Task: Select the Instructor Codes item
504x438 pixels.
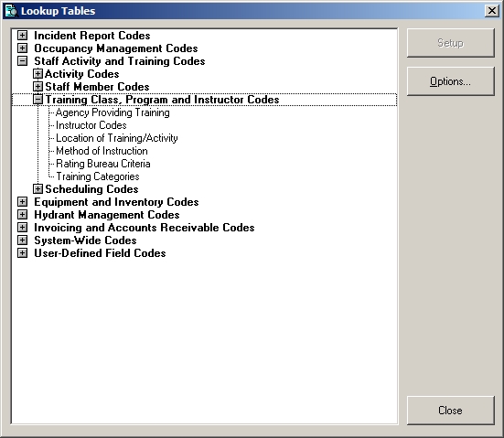Action: tap(91, 125)
